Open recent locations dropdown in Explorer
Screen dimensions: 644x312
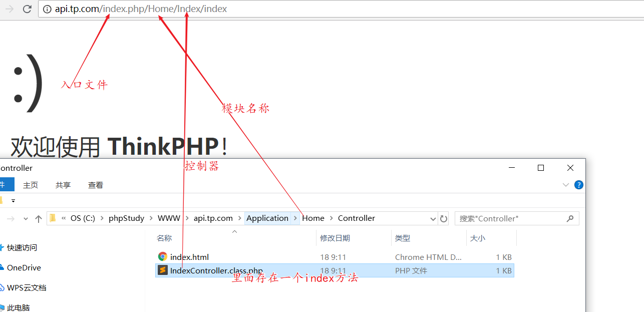coord(26,219)
